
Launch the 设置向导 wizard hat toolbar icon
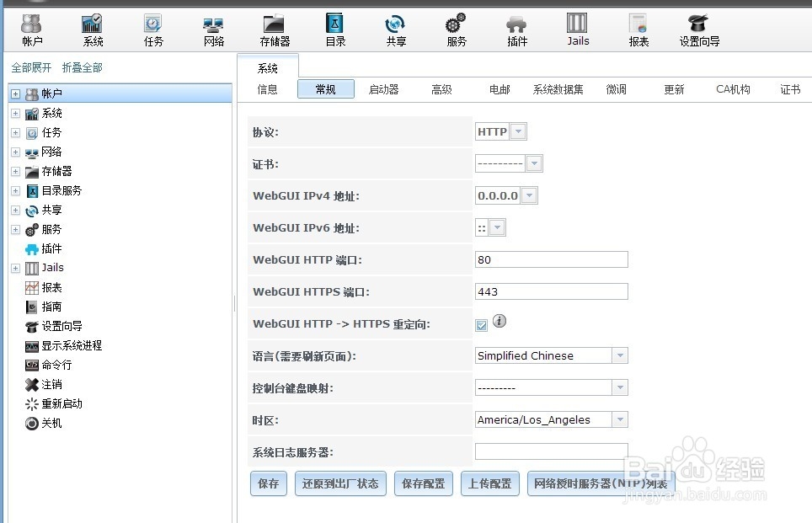[x=699, y=30]
